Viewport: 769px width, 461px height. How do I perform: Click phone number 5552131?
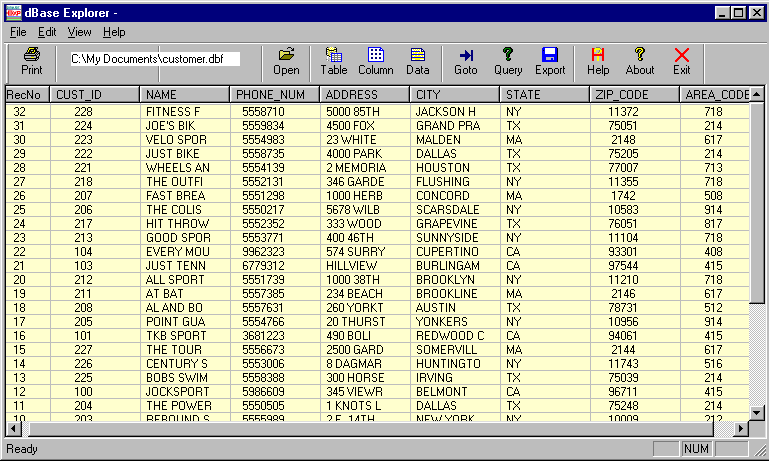275,181
